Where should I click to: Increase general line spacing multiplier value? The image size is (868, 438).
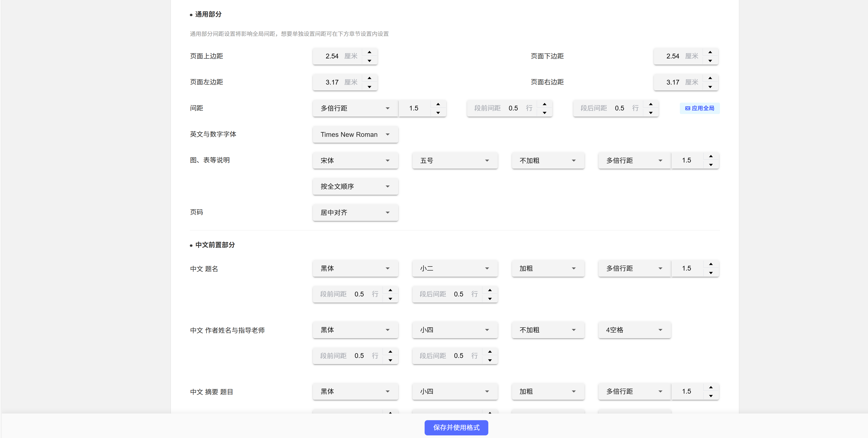(438, 104)
